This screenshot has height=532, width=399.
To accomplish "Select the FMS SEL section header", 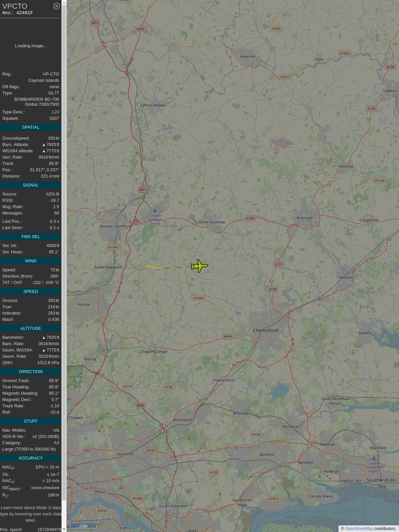I will 31,237.
